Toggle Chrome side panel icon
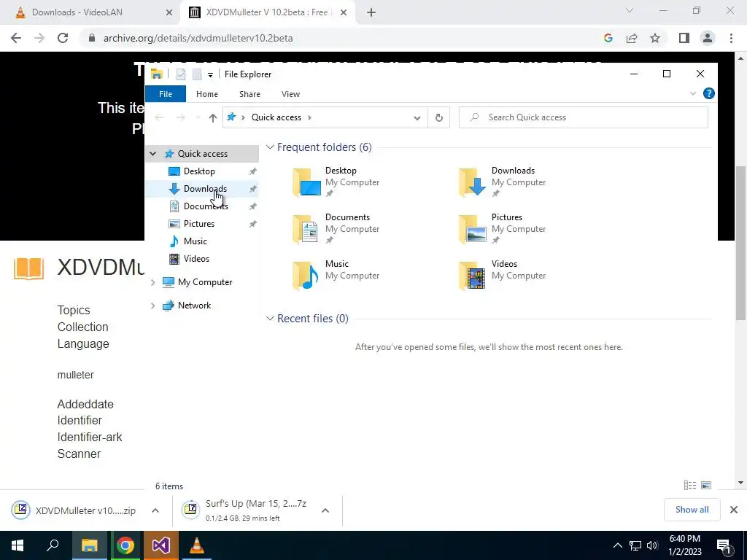The image size is (747, 560). pos(684,38)
